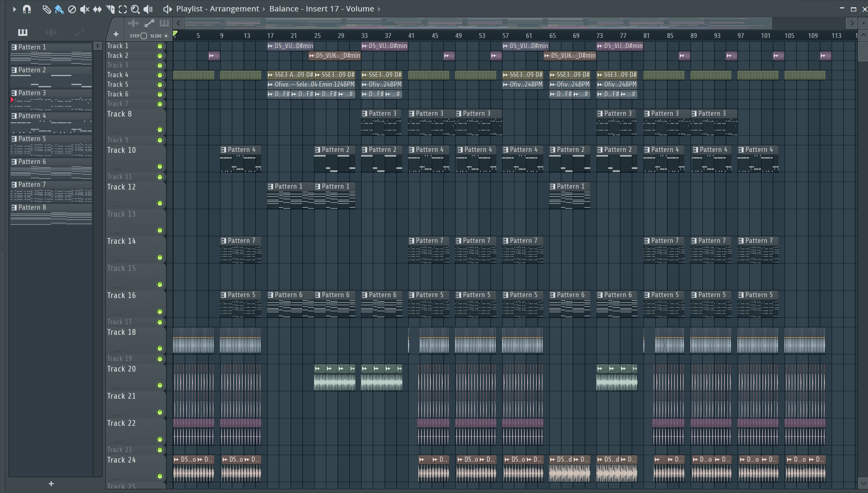Select Pattern 2 in the picker
Image resolution: width=868 pixels, height=493 pixels.
pos(51,77)
